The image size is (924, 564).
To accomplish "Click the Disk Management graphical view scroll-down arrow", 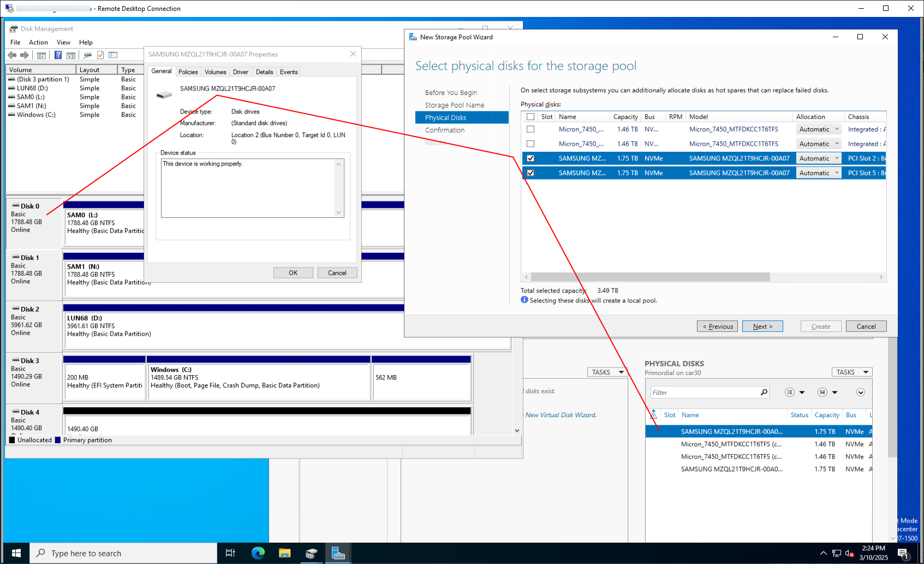I will 517,430.
